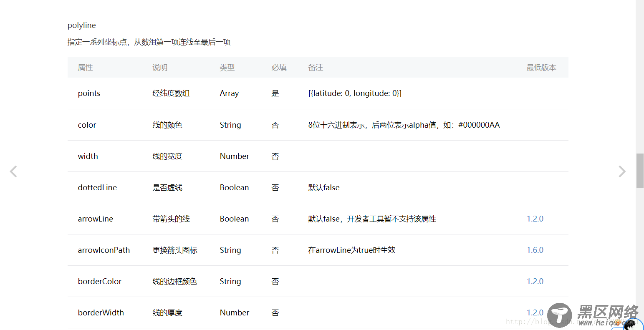Click the 是 required cell for points
The width and height of the screenshot is (644, 330).
[275, 93]
